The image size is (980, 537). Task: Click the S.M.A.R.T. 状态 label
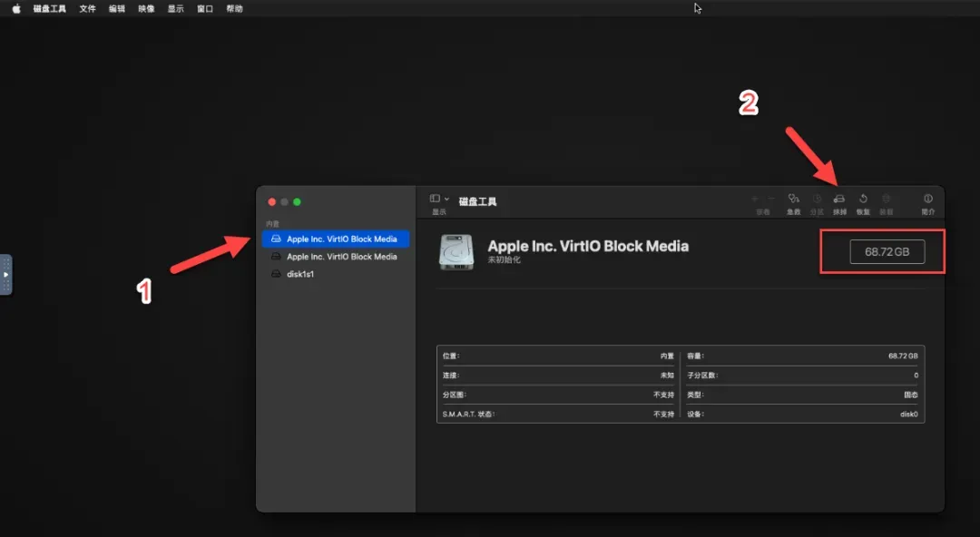pos(469,414)
